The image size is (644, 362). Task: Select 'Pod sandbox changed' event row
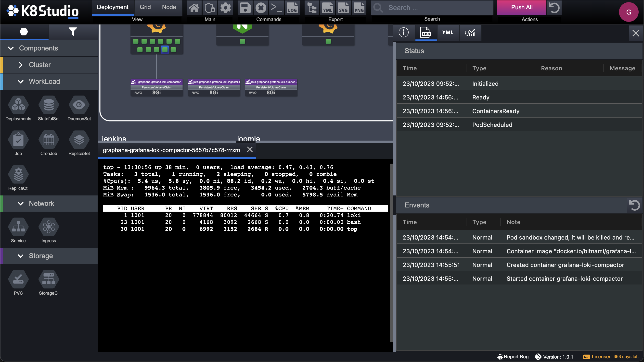point(519,237)
